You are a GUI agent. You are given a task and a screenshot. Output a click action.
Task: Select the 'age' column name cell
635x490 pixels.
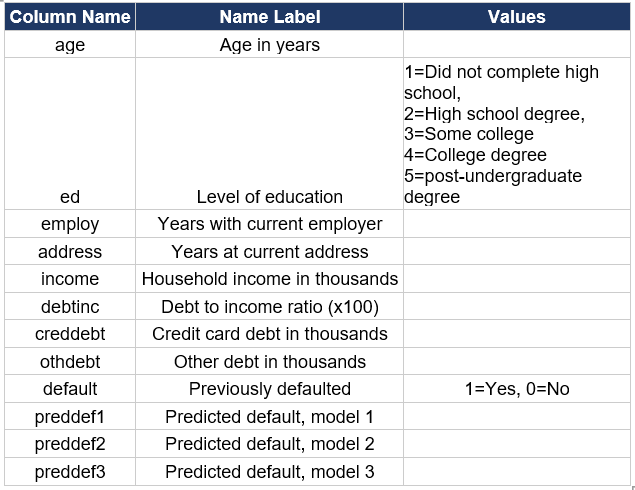[70, 45]
